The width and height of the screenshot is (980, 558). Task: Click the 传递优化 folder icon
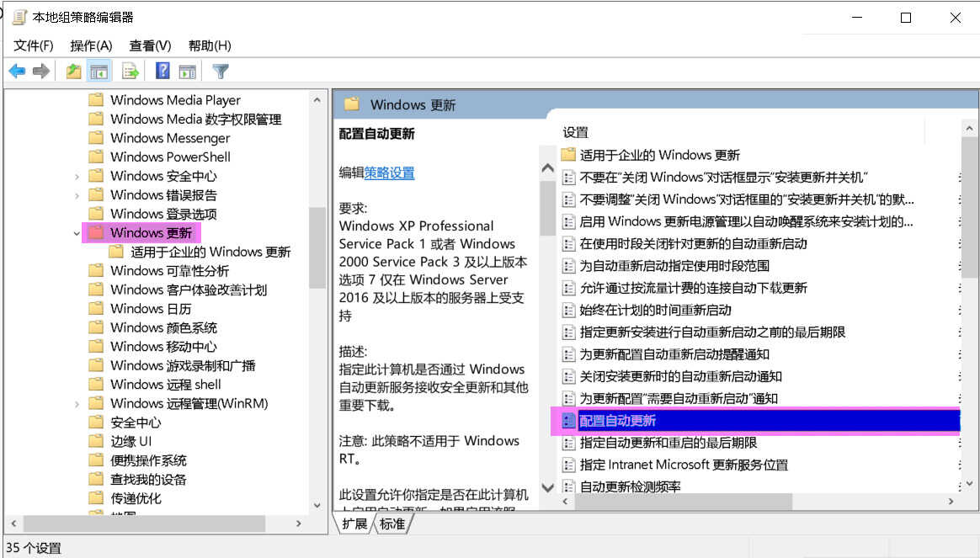click(96, 498)
